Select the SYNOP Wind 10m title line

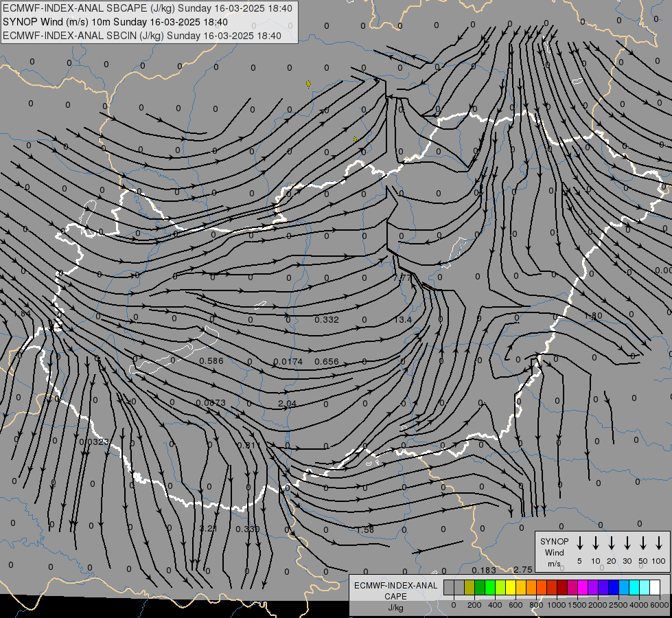tap(115, 22)
